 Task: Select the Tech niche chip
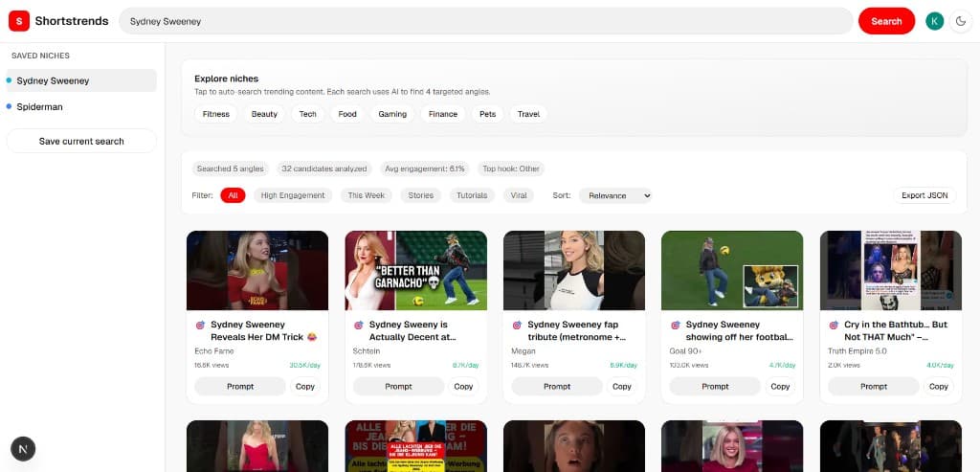point(307,114)
